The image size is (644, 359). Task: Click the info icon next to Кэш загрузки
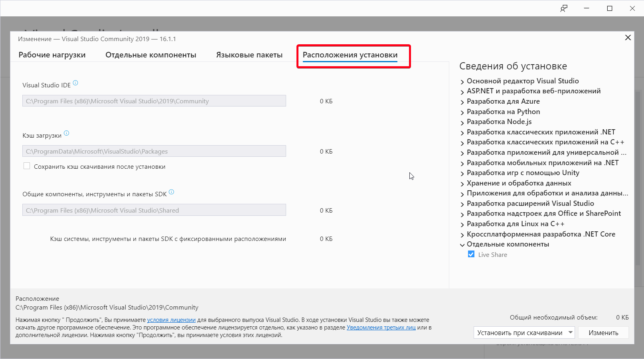tap(66, 133)
